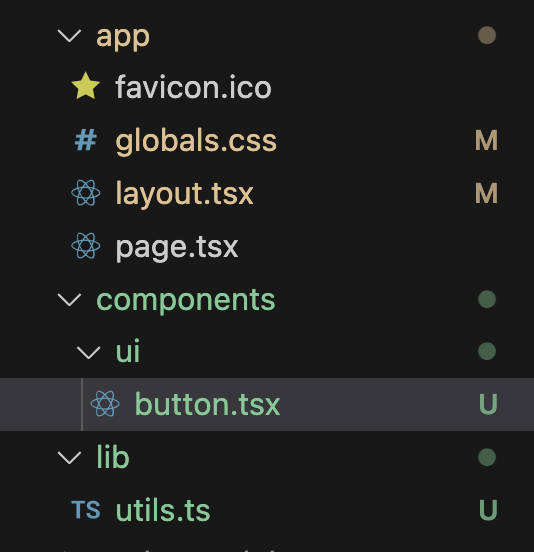534x552 pixels.
Task: Click the status dot on lib folder
Action: 487,457
